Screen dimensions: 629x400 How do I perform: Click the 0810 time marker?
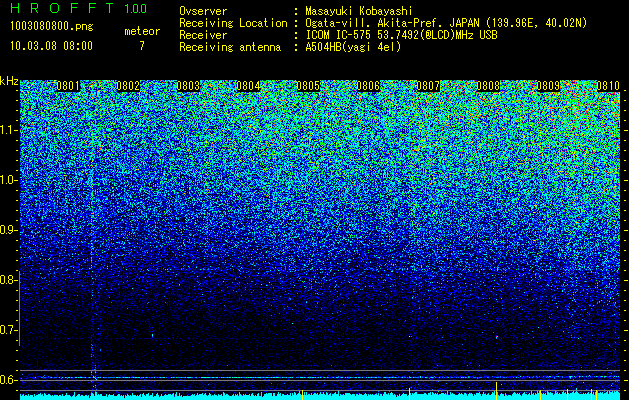click(x=608, y=86)
